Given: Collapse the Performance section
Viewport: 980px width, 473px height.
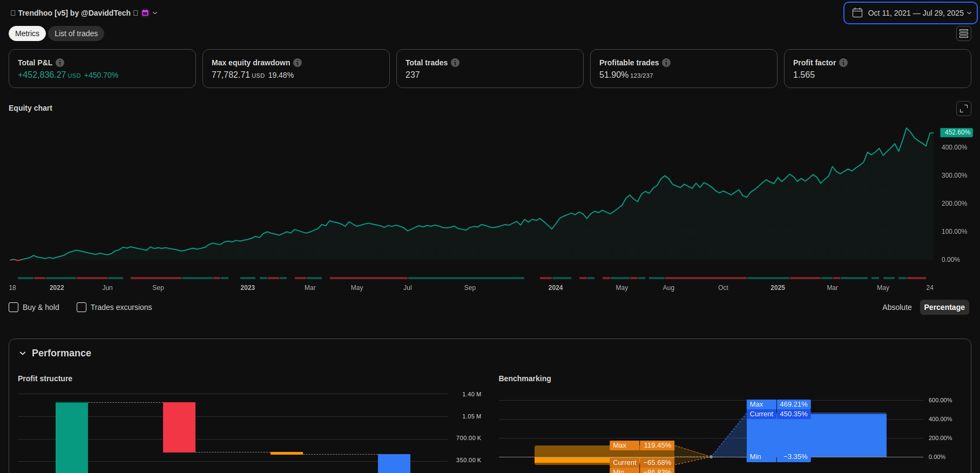Looking at the screenshot, I should click(x=23, y=353).
